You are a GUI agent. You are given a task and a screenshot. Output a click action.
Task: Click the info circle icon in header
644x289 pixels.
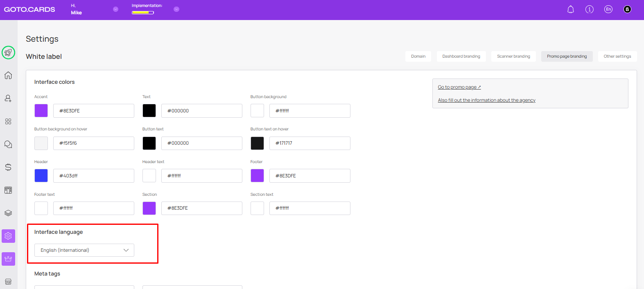pyautogui.click(x=589, y=9)
